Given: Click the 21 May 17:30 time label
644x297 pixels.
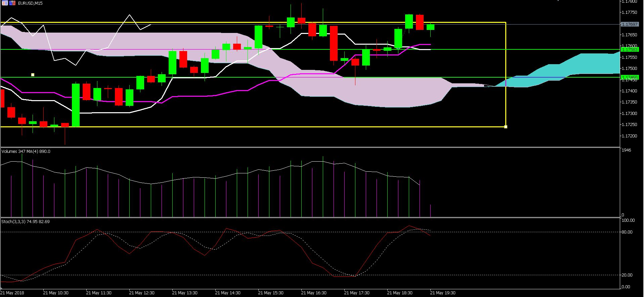Looking at the screenshot, I should tap(357, 293).
